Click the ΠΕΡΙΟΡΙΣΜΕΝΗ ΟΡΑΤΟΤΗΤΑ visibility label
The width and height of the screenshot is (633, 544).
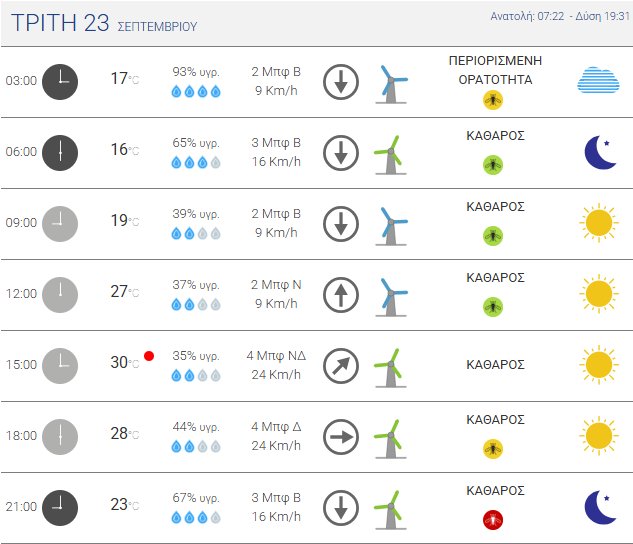495,69
